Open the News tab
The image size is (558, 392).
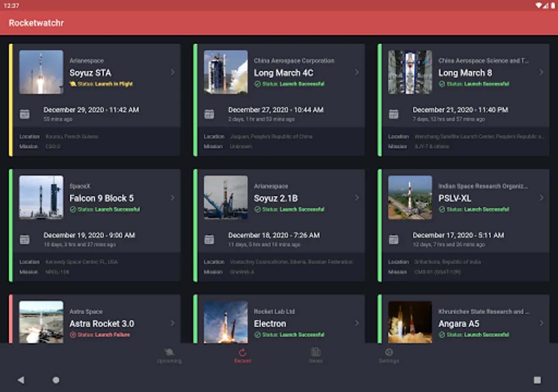point(316,355)
